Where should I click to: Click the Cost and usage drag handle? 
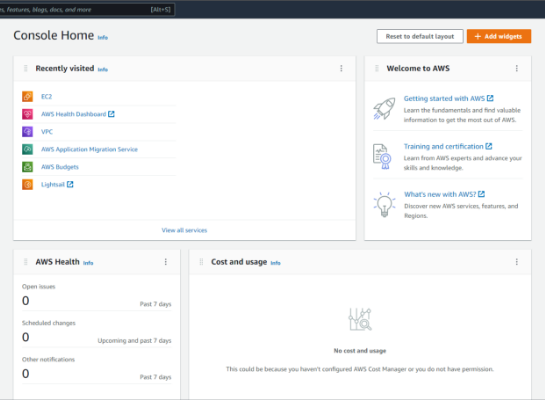point(201,262)
